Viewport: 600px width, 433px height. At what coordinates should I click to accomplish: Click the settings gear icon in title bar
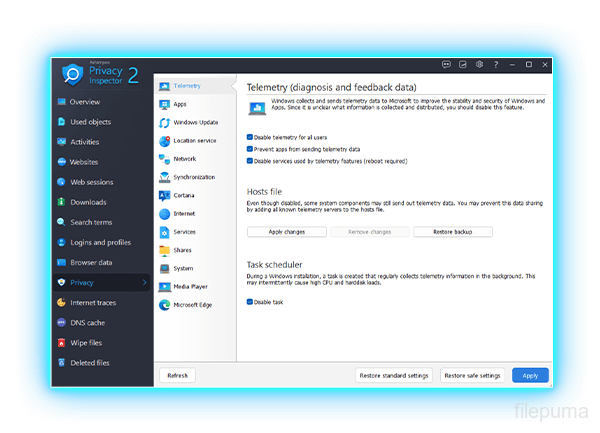[x=479, y=65]
